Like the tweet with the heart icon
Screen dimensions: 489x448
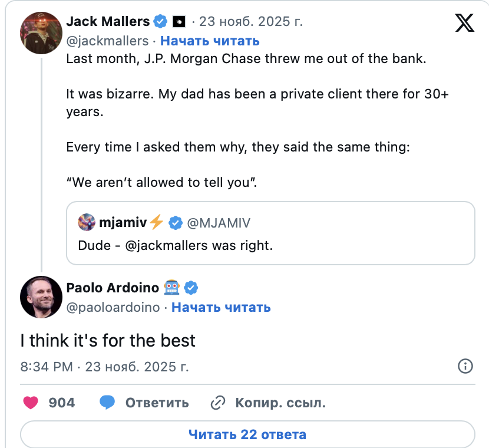click(x=31, y=403)
